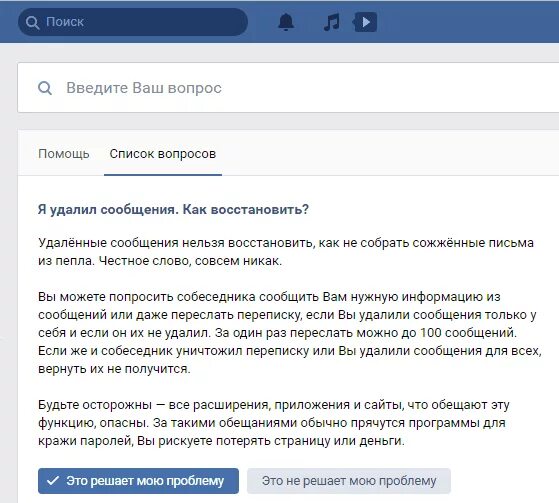This screenshot has height=503, width=559.
Task: Open the music section via note icon
Action: pyautogui.click(x=332, y=22)
